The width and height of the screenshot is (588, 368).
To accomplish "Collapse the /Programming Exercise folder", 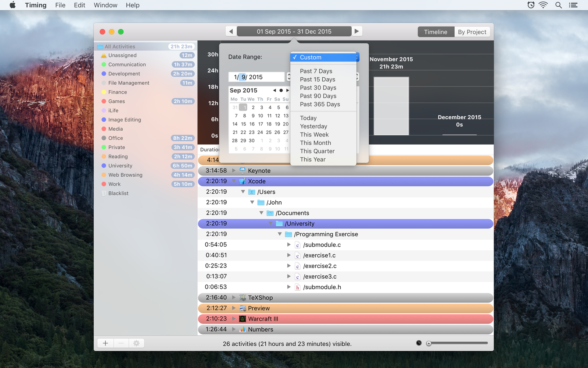I will (x=280, y=234).
